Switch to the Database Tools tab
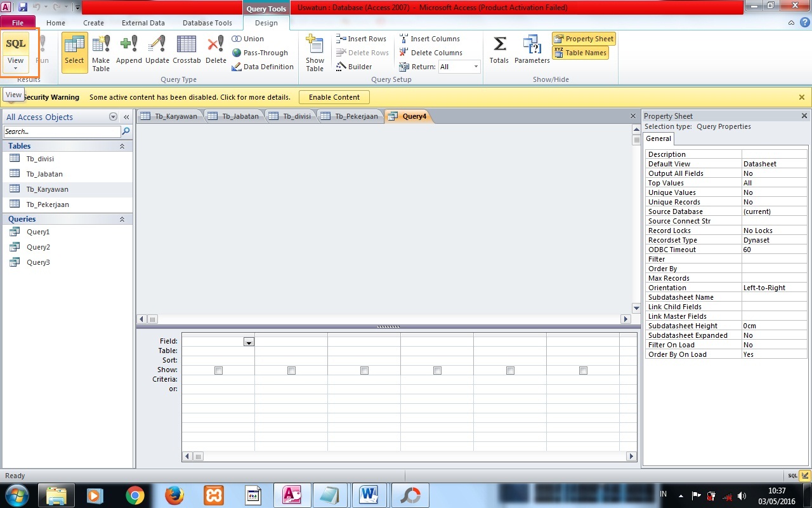 pos(207,23)
